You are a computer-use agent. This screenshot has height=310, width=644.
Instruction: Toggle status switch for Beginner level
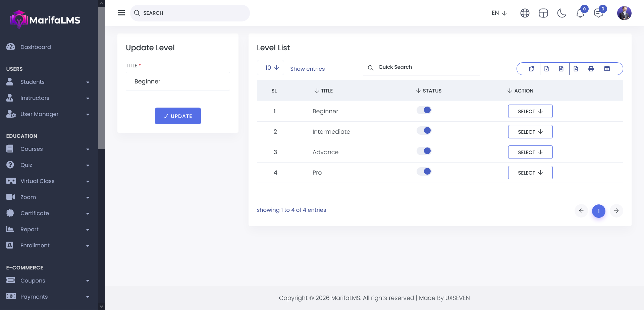[x=424, y=110]
